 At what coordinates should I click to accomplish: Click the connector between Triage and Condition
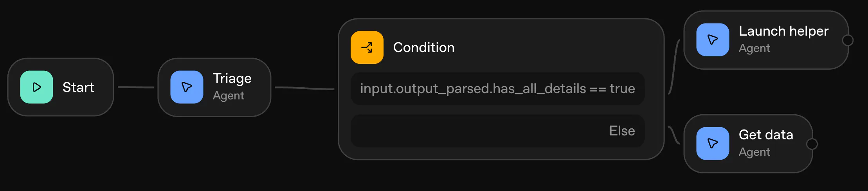[x=304, y=88]
